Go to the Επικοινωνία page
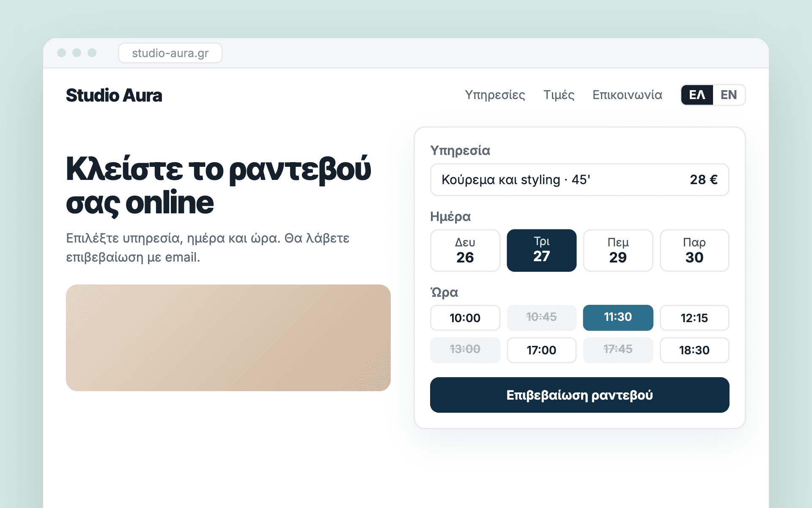Viewport: 812px width, 508px height. click(x=627, y=95)
